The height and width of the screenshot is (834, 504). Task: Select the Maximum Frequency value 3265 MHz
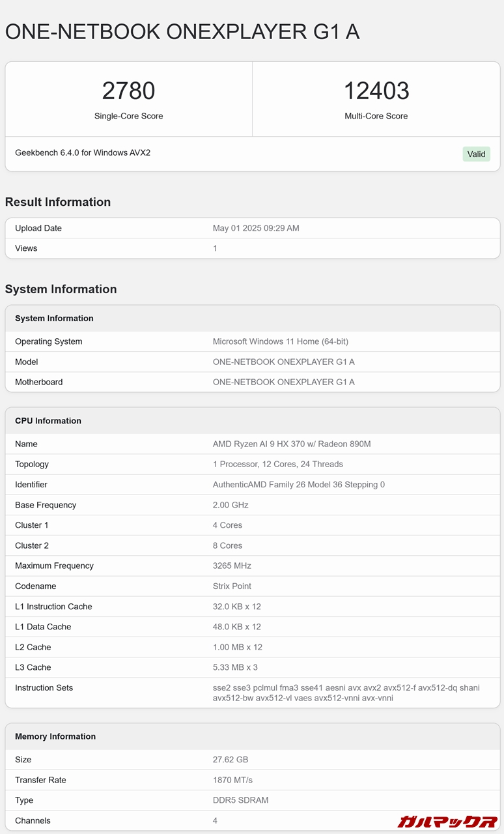pyautogui.click(x=232, y=566)
